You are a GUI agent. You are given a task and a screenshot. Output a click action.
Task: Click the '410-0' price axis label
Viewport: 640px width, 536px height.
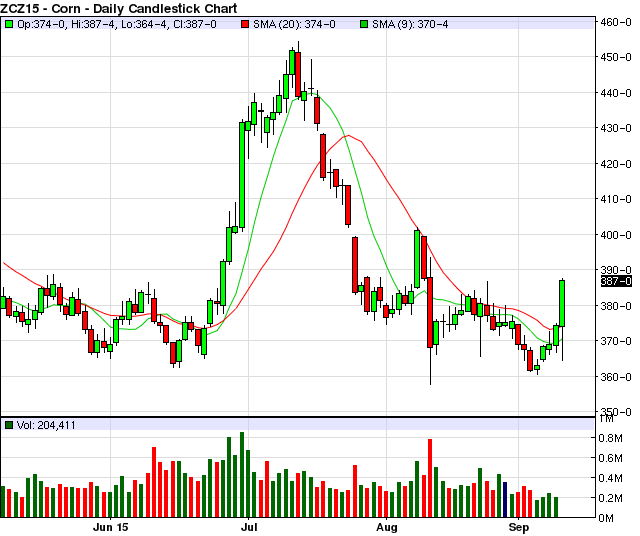click(616, 199)
